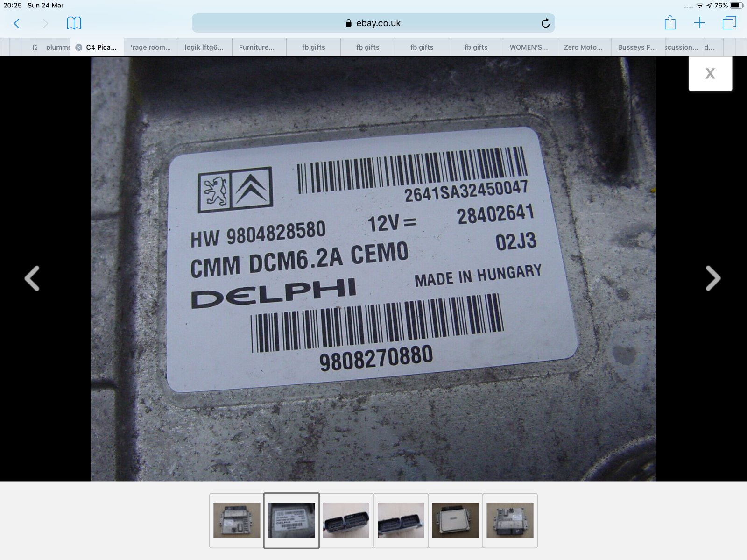Select the first ECU thumbnail
The image size is (747, 560).
click(237, 520)
